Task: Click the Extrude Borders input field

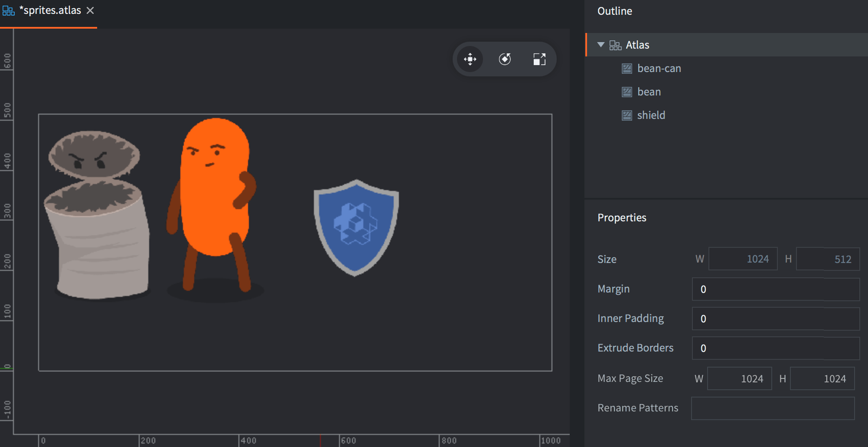Action: pos(775,348)
